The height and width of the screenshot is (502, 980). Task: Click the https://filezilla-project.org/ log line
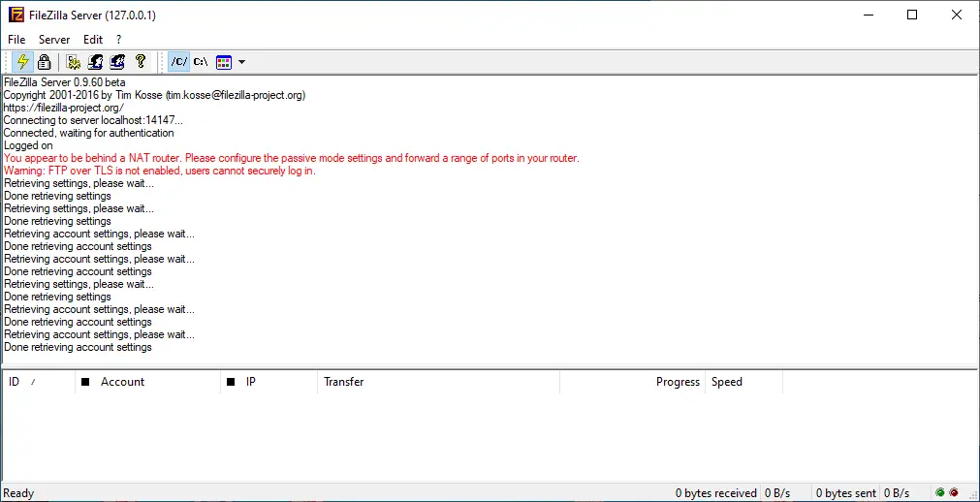(64, 108)
